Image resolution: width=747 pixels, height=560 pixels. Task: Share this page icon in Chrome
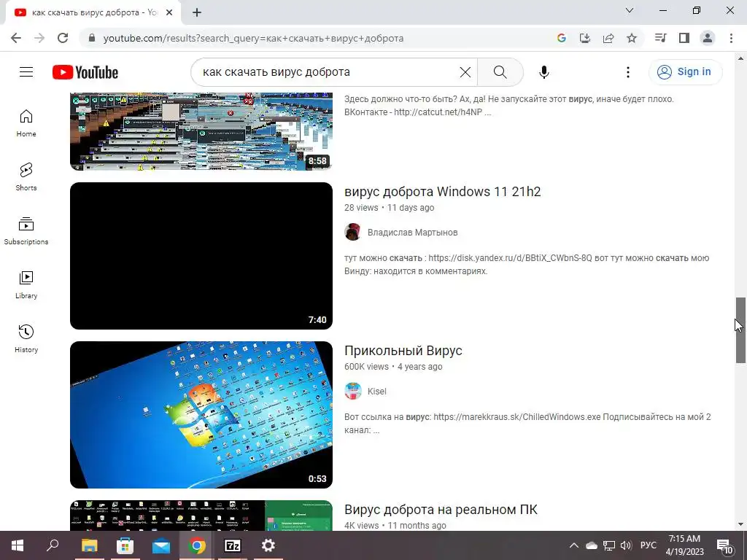[x=608, y=38]
